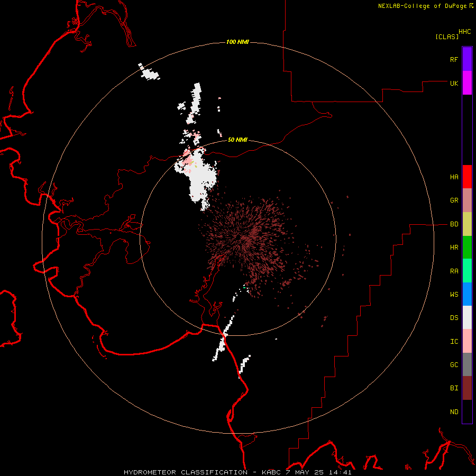Click the 'ND' legend label text
The width and height of the screenshot is (476, 476).
pos(454,412)
